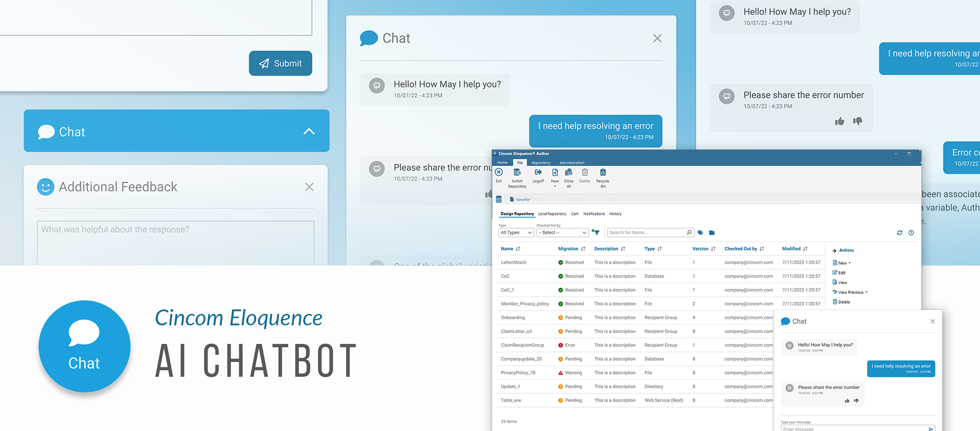Click smiley icon beside Additional Feedback
Image resolution: width=980 pixels, height=431 pixels.
45,187
